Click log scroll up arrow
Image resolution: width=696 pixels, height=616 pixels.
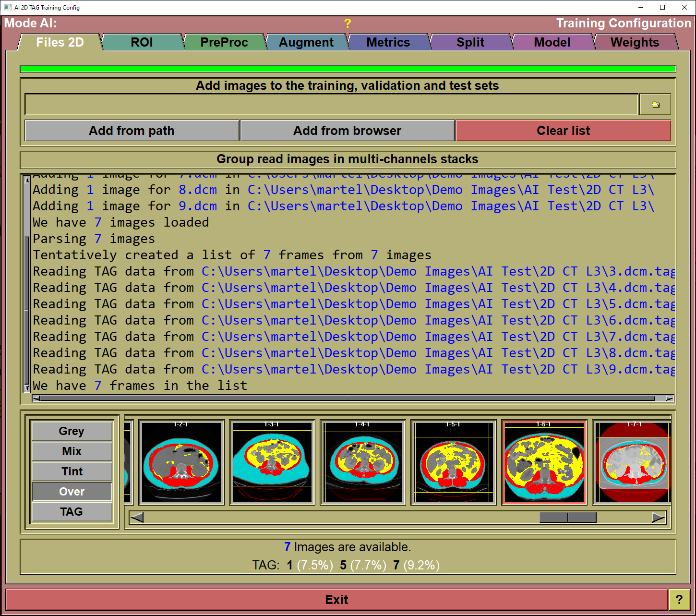[x=27, y=180]
